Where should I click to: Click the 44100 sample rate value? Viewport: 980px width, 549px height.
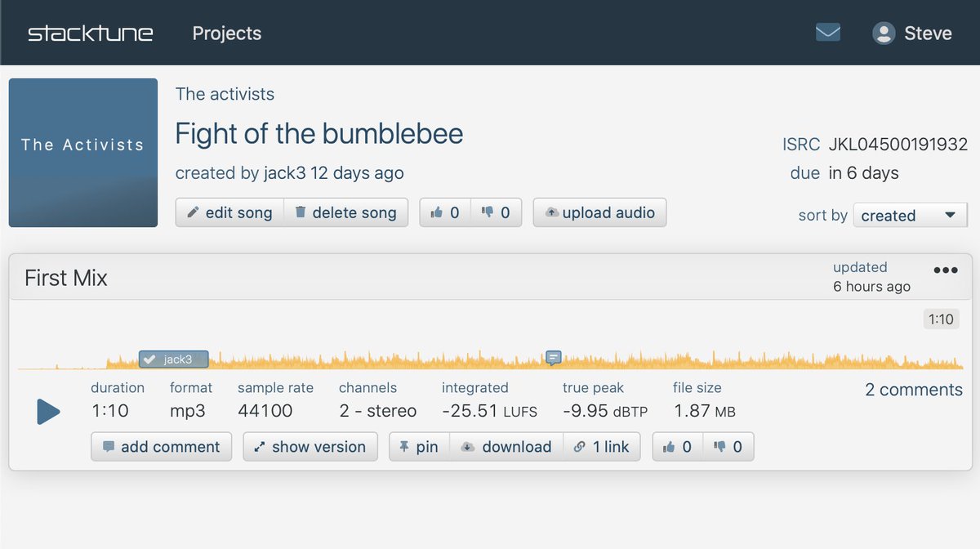point(265,411)
